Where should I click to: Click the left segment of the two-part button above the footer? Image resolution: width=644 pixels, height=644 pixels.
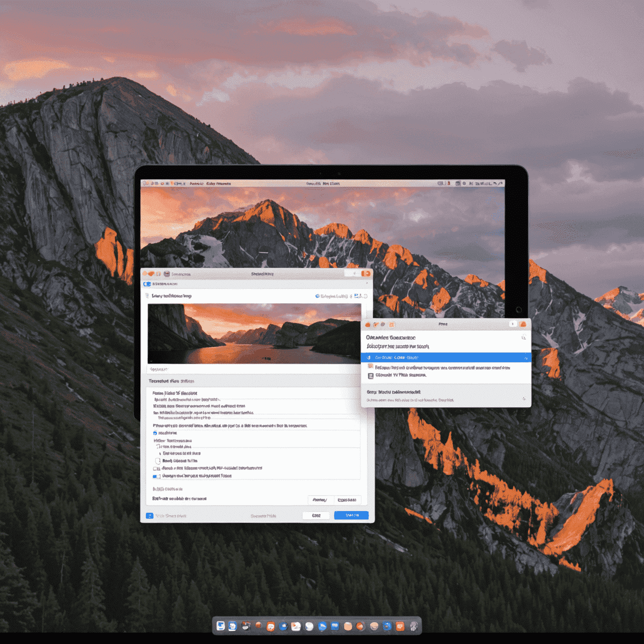tap(320, 500)
